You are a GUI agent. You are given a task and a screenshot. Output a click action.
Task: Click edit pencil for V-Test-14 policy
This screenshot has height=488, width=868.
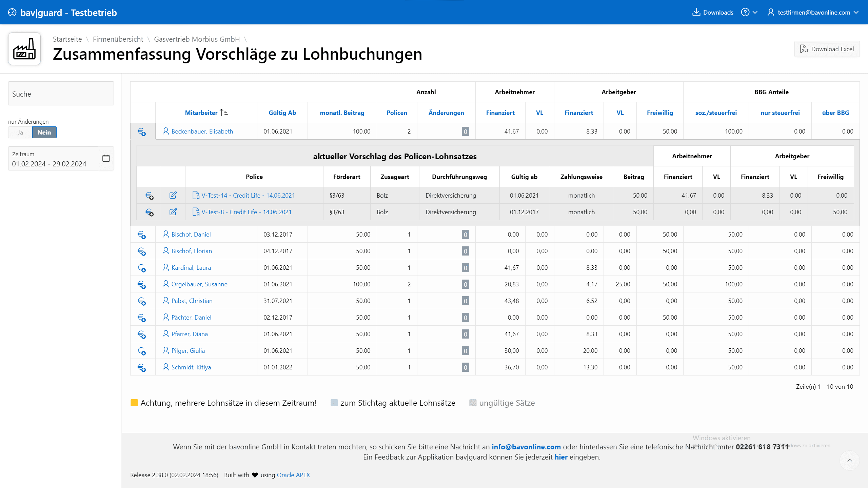(x=173, y=195)
